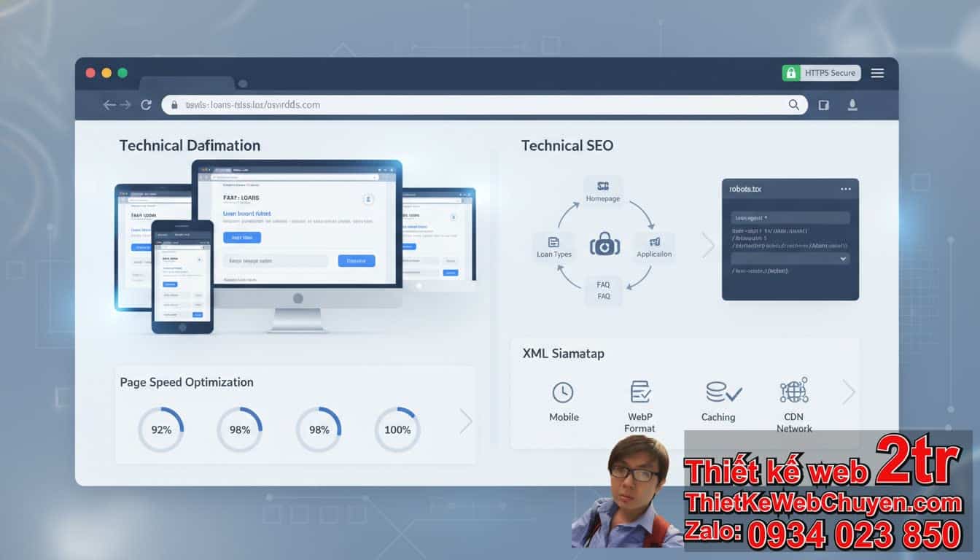The image size is (980, 560).
Task: Click the padlock icon in the URL bar
Action: 174,104
